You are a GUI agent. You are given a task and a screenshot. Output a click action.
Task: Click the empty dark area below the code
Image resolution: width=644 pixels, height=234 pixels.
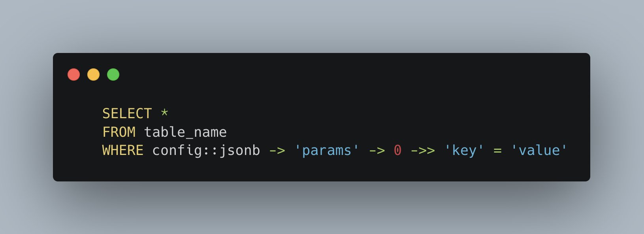pos(322,170)
